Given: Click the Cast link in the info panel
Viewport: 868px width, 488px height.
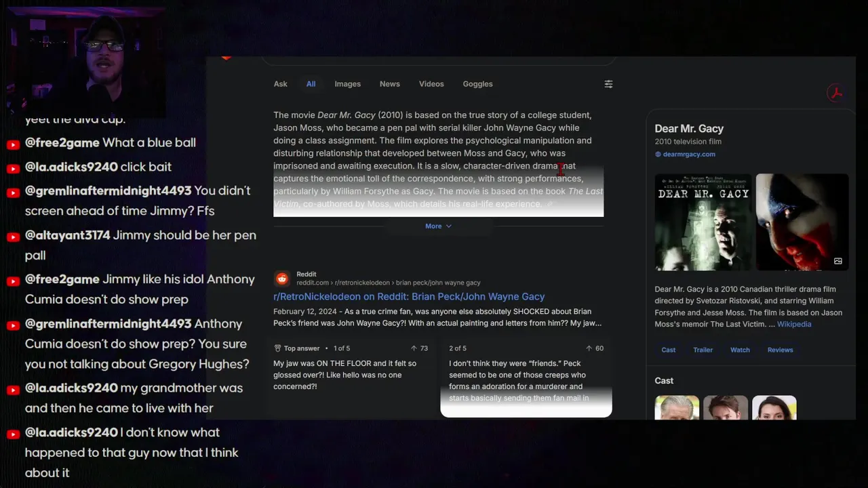Looking at the screenshot, I should pyautogui.click(x=669, y=350).
